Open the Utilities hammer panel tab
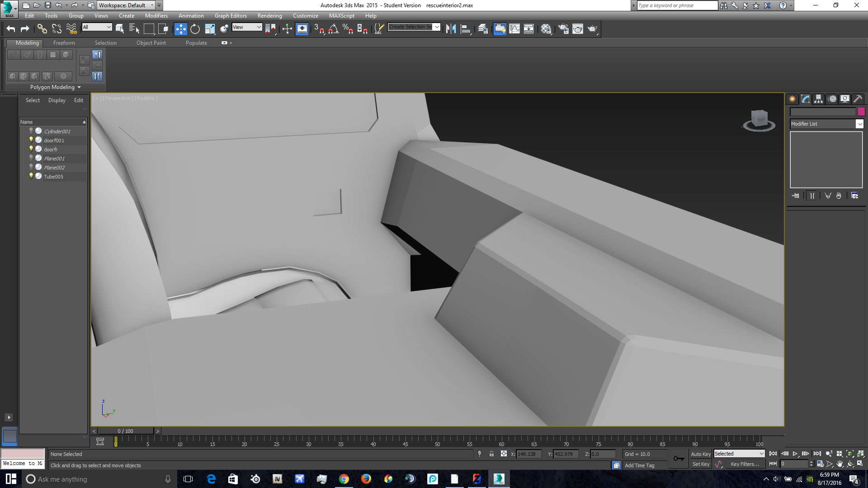Viewport: 868px width, 488px height. pos(858,99)
